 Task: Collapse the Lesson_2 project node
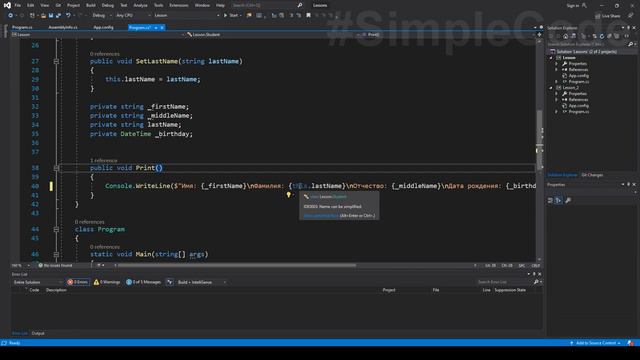tap(551, 88)
